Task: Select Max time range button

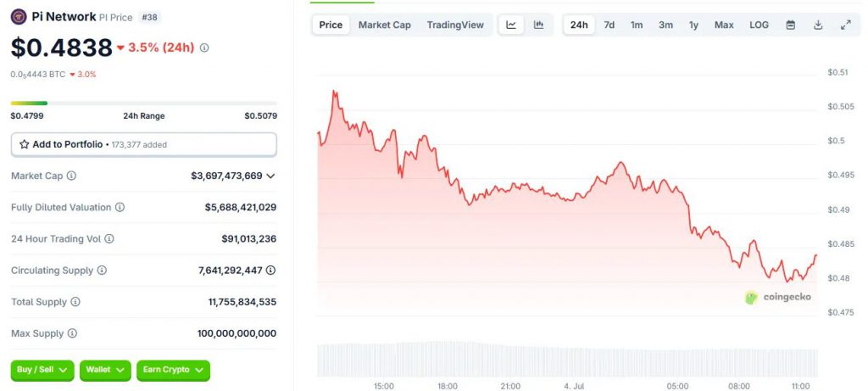Action: (x=724, y=25)
